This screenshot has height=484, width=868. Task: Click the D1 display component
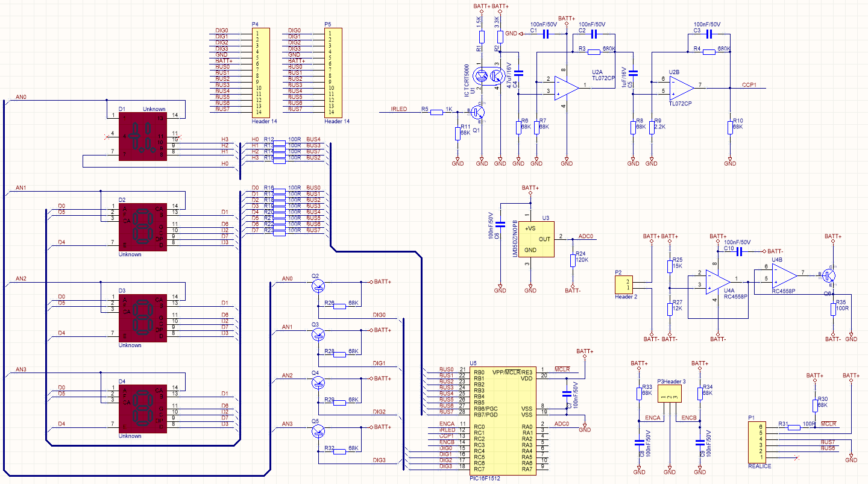[142, 137]
